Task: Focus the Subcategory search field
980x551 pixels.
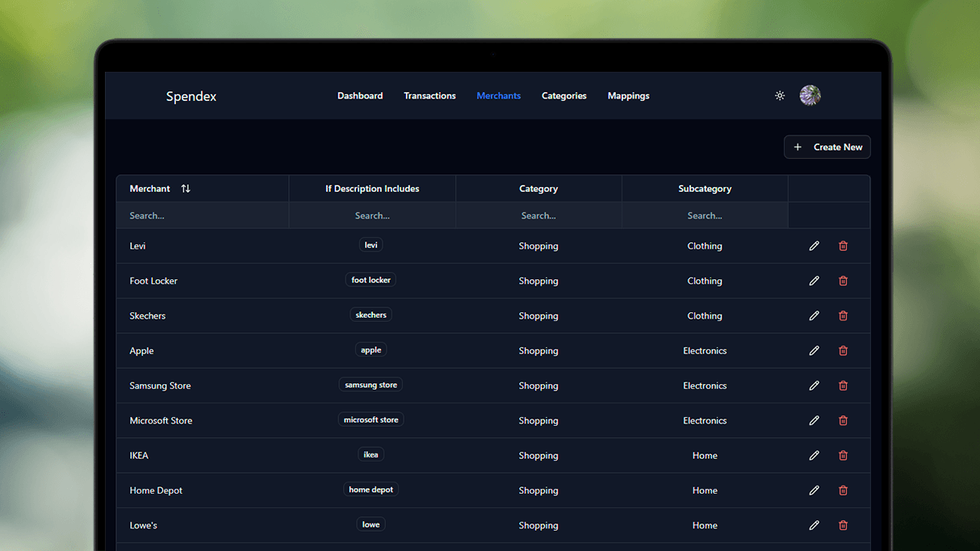Action: click(705, 215)
